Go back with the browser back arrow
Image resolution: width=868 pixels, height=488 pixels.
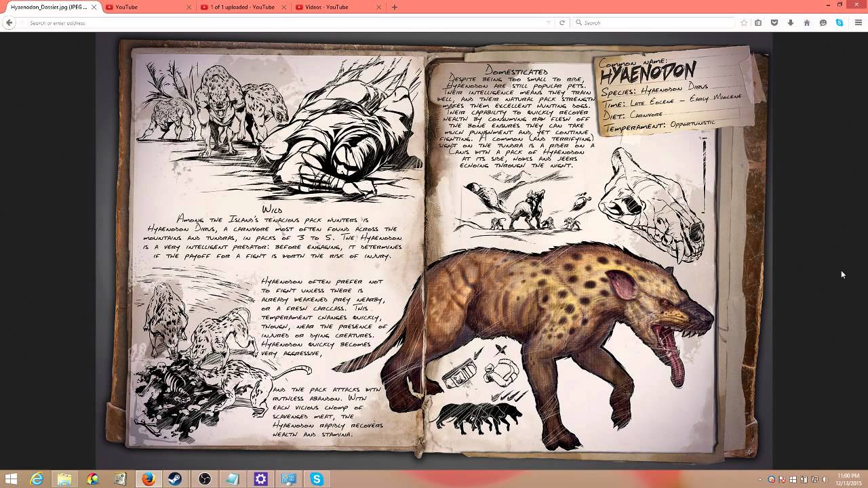point(9,22)
